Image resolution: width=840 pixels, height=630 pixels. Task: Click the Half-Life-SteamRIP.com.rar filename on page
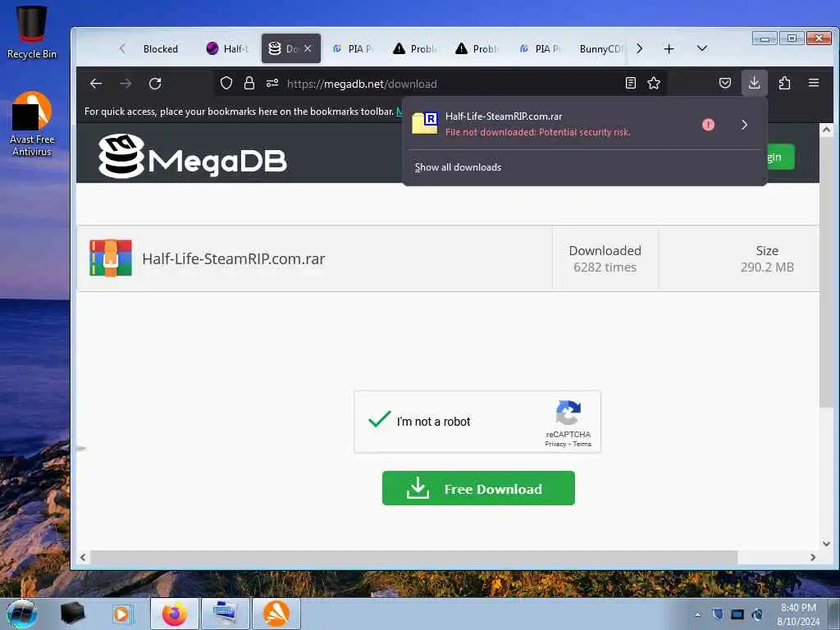tap(234, 258)
